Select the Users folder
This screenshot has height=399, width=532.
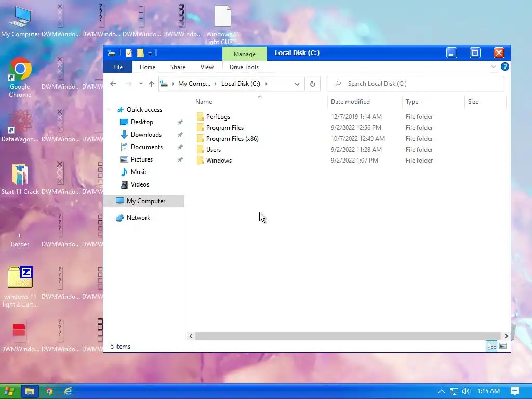[209, 149]
